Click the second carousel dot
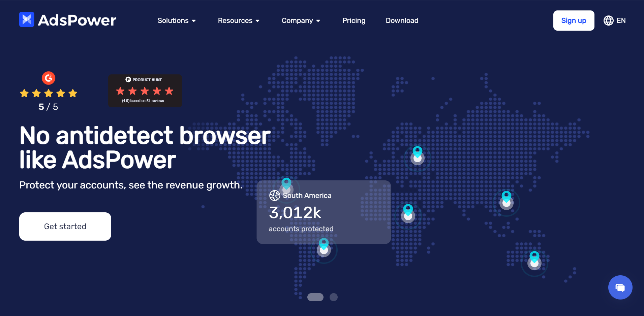Image resolution: width=644 pixels, height=316 pixels. tap(334, 297)
